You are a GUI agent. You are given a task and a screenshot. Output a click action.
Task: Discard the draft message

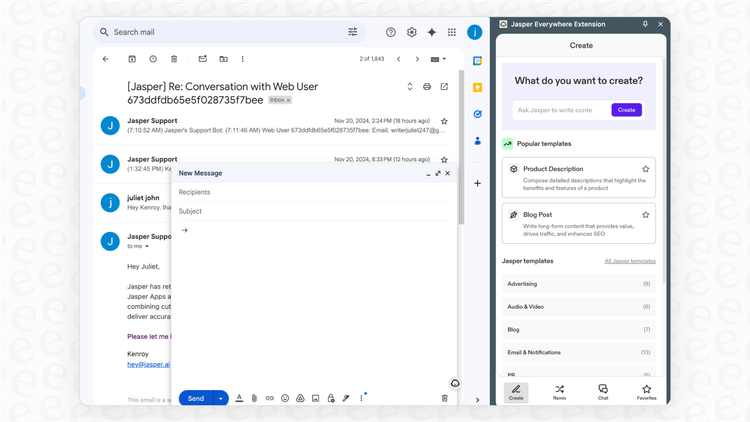click(445, 398)
